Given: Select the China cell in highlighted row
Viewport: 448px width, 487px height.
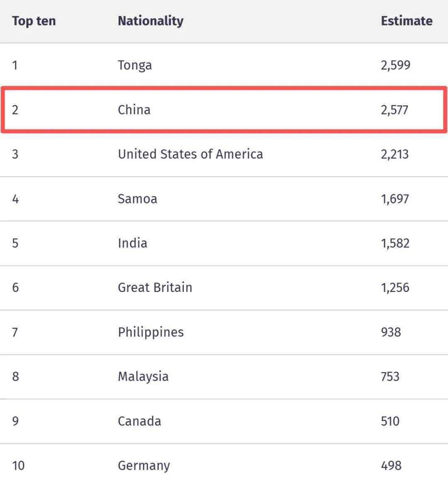Looking at the screenshot, I should tap(134, 110).
